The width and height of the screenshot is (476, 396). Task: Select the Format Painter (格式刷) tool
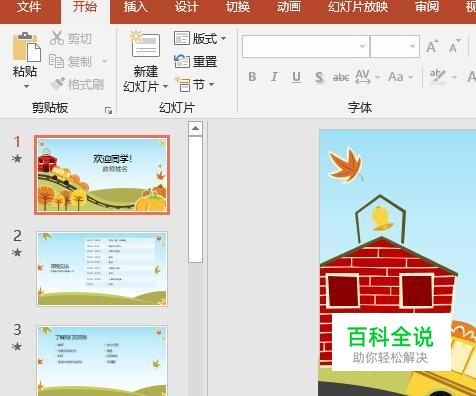tap(77, 84)
